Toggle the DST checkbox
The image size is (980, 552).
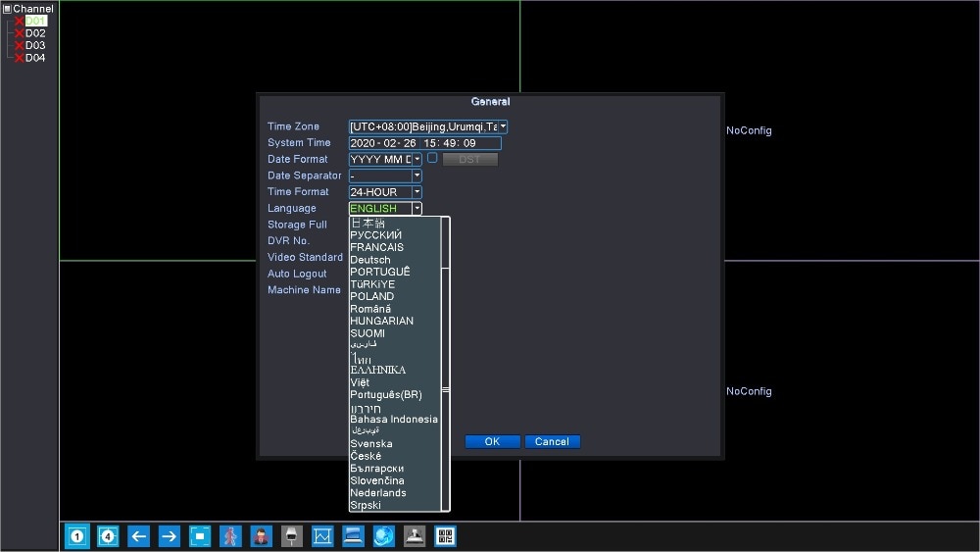(x=432, y=158)
